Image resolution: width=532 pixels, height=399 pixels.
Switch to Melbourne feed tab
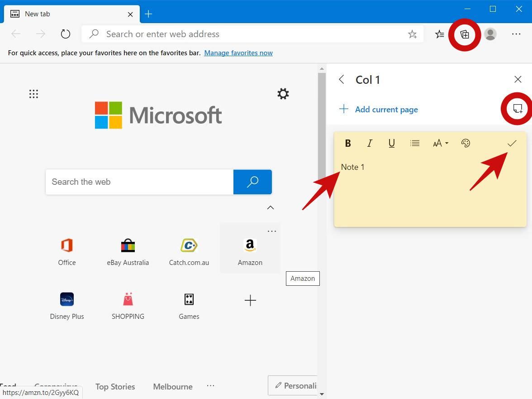pyautogui.click(x=173, y=386)
